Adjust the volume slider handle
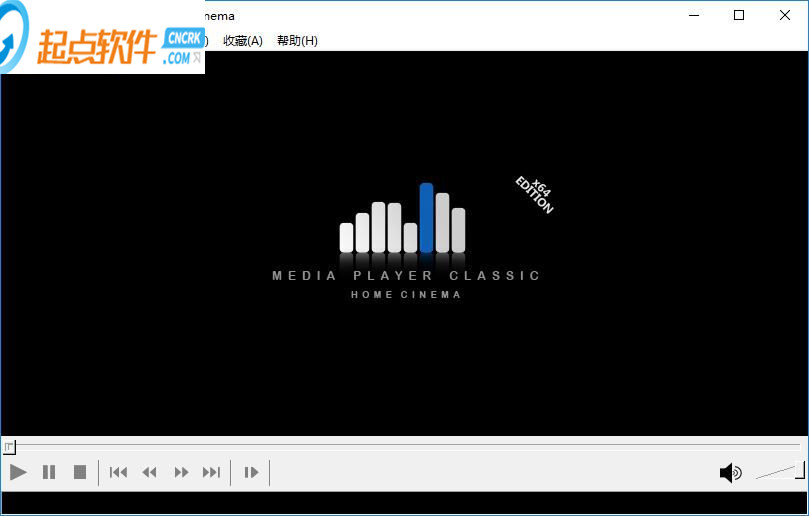The width and height of the screenshot is (809, 516). pyautogui.click(x=800, y=470)
